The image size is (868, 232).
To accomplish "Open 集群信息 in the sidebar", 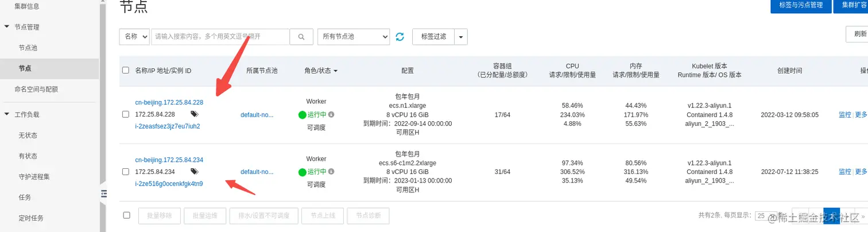I will [x=27, y=6].
